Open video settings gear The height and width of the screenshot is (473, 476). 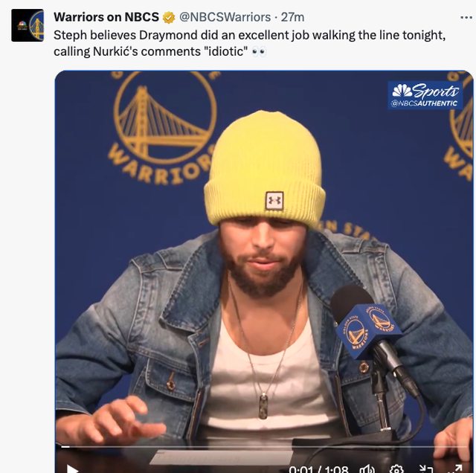pos(397,468)
